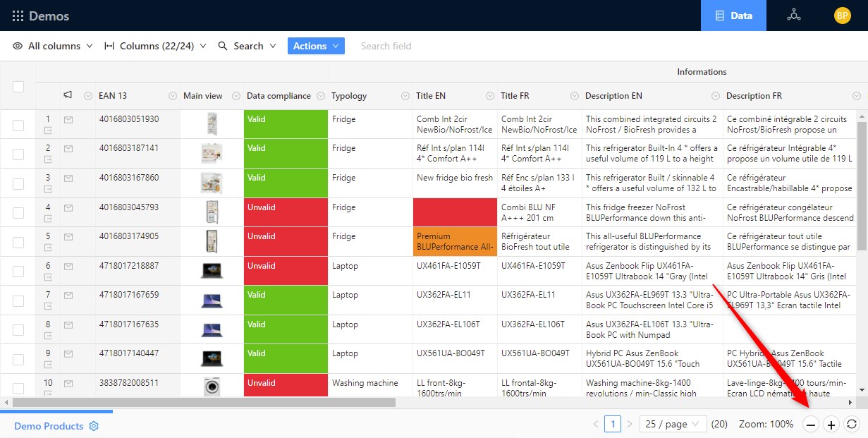This screenshot has height=438, width=868.
Task: Tick the select-all checkbox in table header
Action: tap(18, 87)
